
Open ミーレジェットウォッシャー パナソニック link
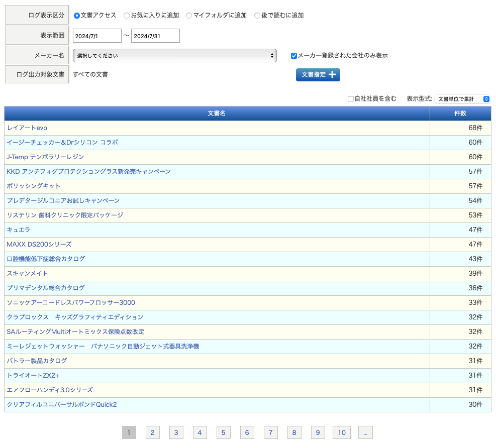[x=103, y=346]
